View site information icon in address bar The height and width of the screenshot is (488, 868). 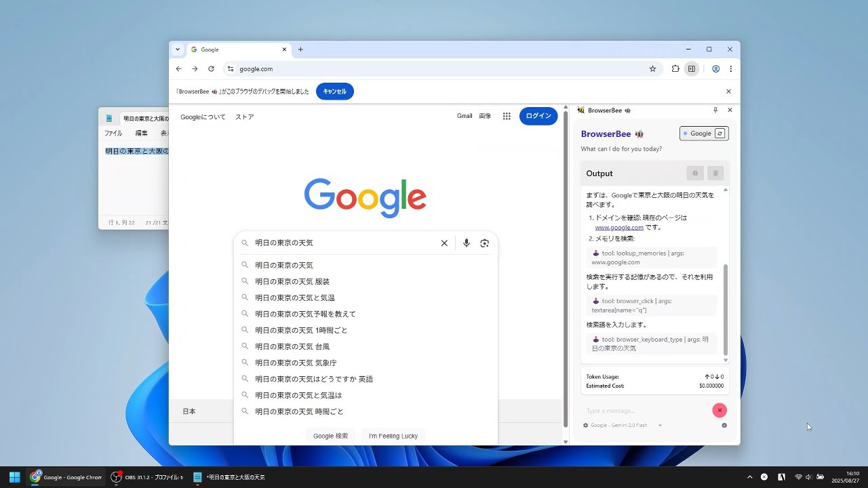point(231,68)
